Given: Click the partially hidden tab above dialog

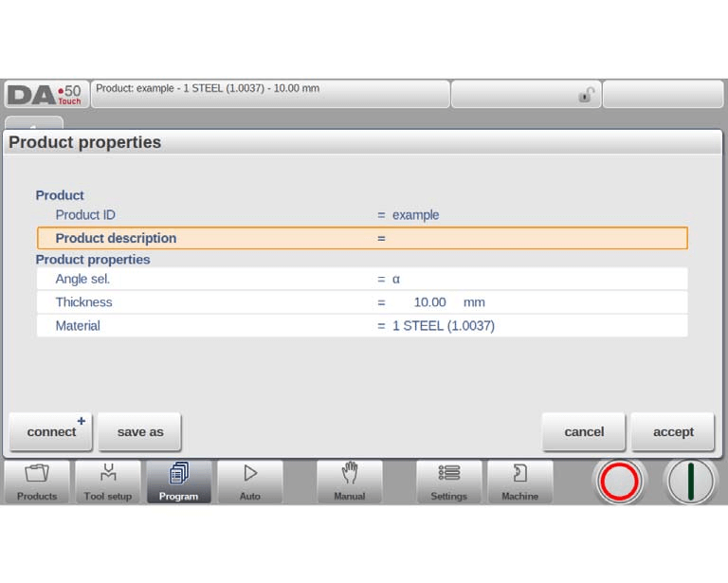Looking at the screenshot, I should (34, 123).
